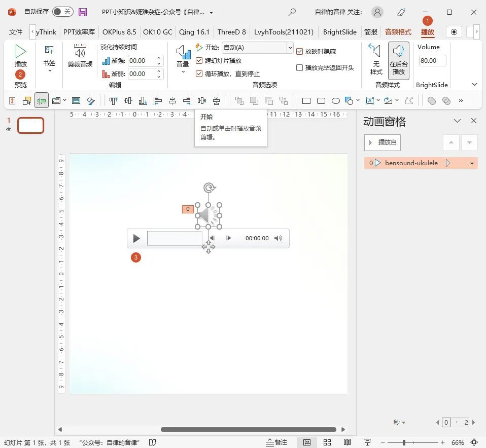Open the seconds (秒) dropdown
This screenshot has width=486, height=448.
(x=399, y=422)
